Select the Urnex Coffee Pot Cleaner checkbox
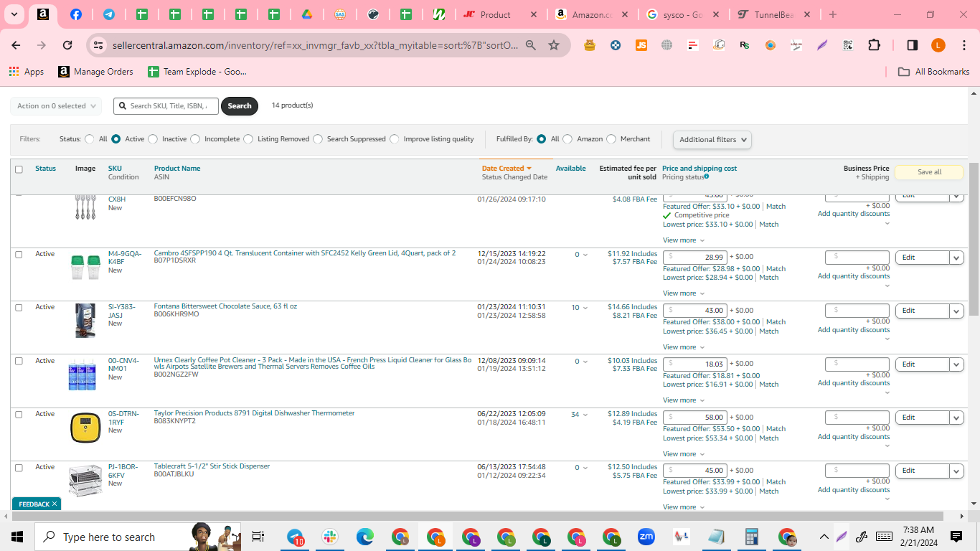 coord(19,361)
